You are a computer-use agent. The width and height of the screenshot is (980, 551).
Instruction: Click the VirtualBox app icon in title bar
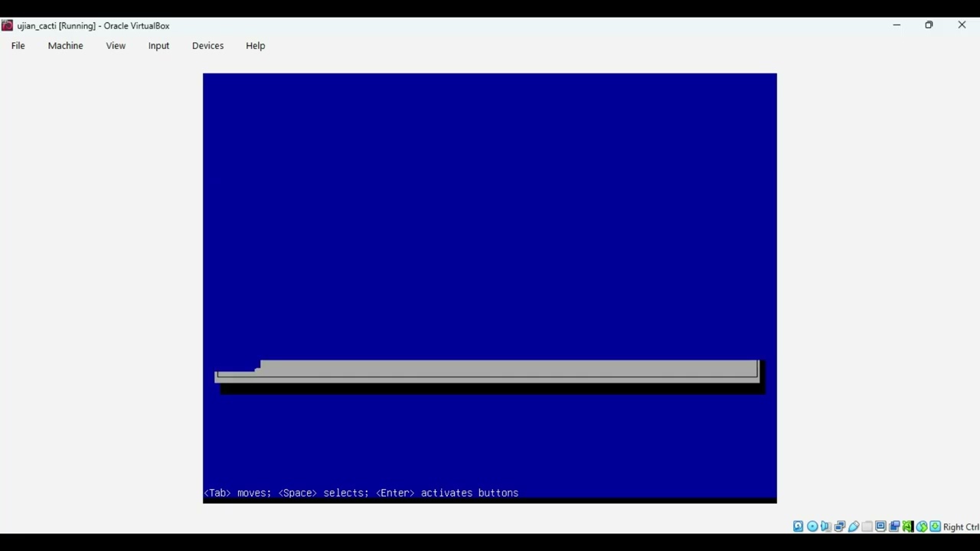pyautogui.click(x=7, y=25)
